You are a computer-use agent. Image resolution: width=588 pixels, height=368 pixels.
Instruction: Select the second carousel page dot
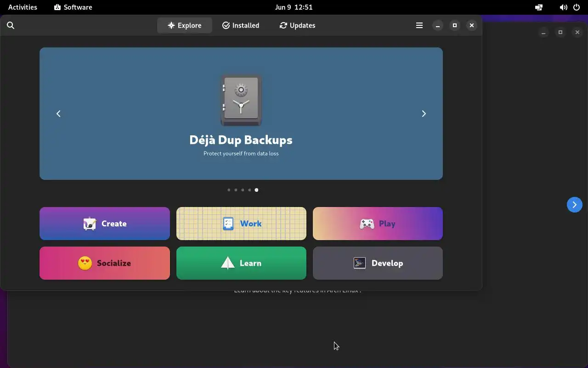tap(236, 190)
